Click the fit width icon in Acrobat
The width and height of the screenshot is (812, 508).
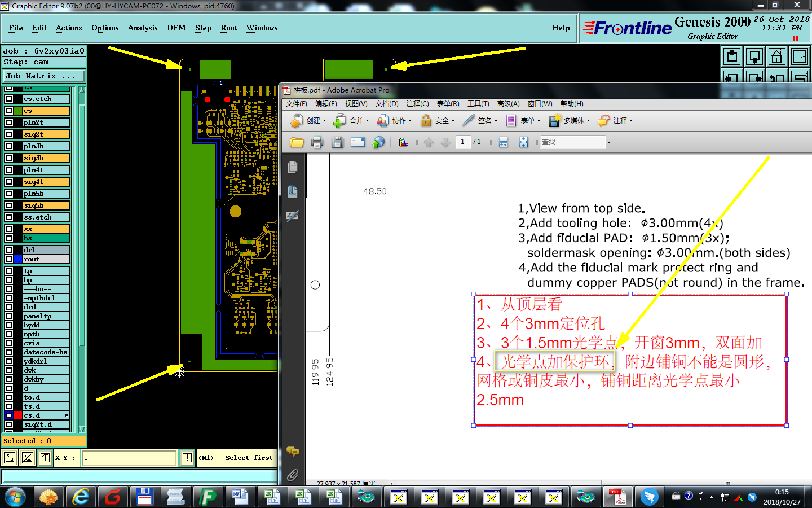tap(503, 142)
